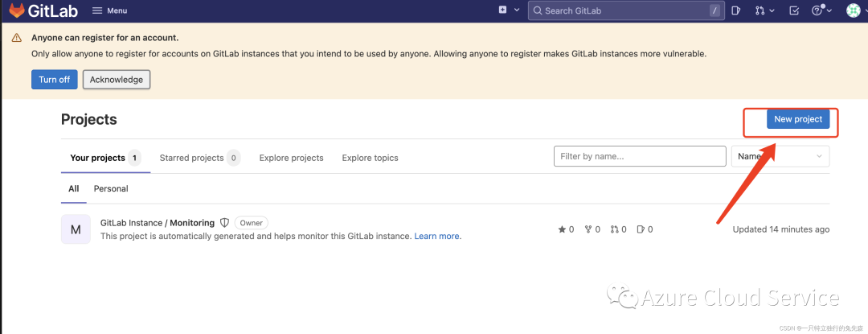Click the forks count icon
Screen dimensions: 868x334
pyautogui.click(x=588, y=229)
